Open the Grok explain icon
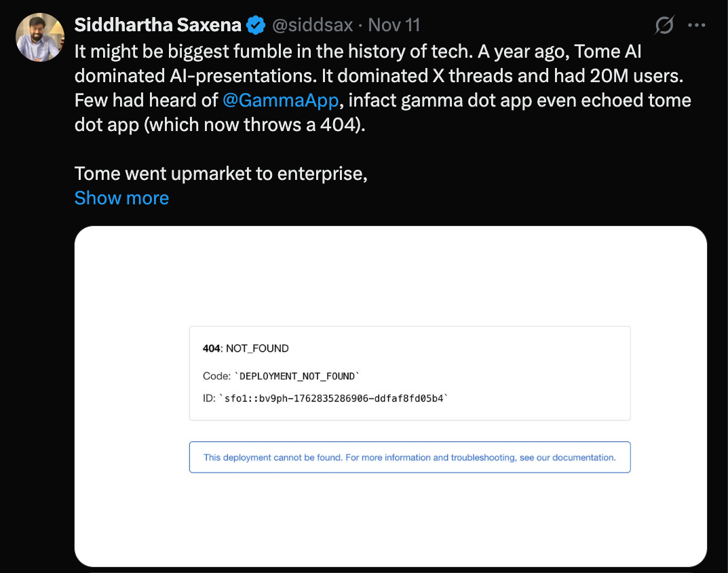Image resolution: width=728 pixels, height=573 pixels. click(664, 26)
